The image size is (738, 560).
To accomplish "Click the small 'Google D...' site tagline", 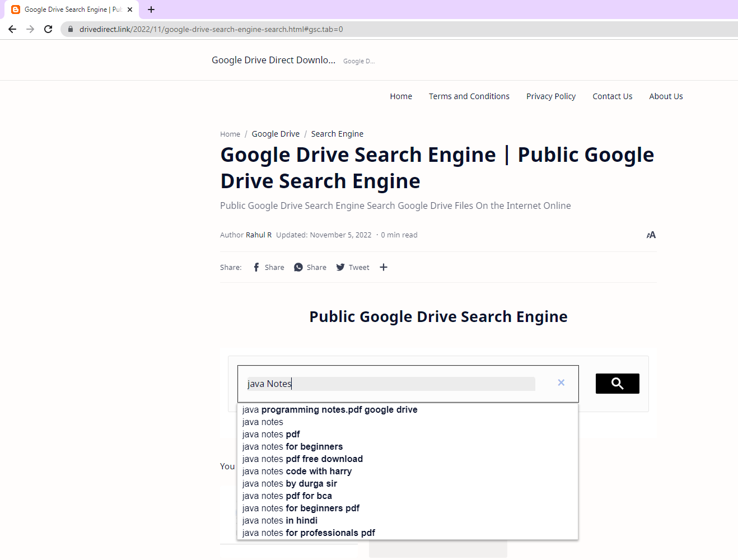I will (x=359, y=61).
